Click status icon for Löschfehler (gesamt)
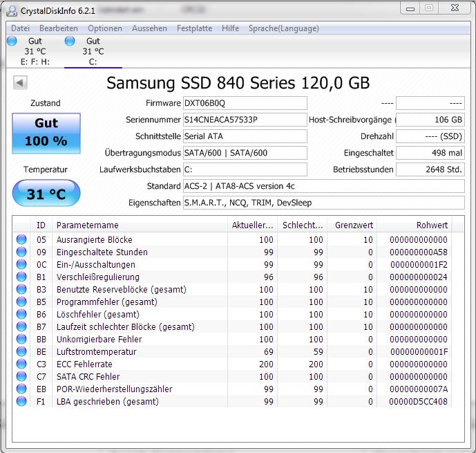The image size is (476, 453). point(21,314)
